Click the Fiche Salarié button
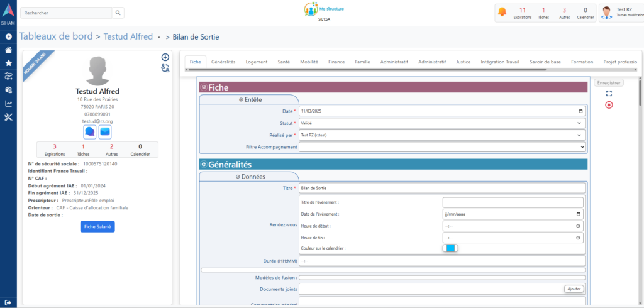 97,227
